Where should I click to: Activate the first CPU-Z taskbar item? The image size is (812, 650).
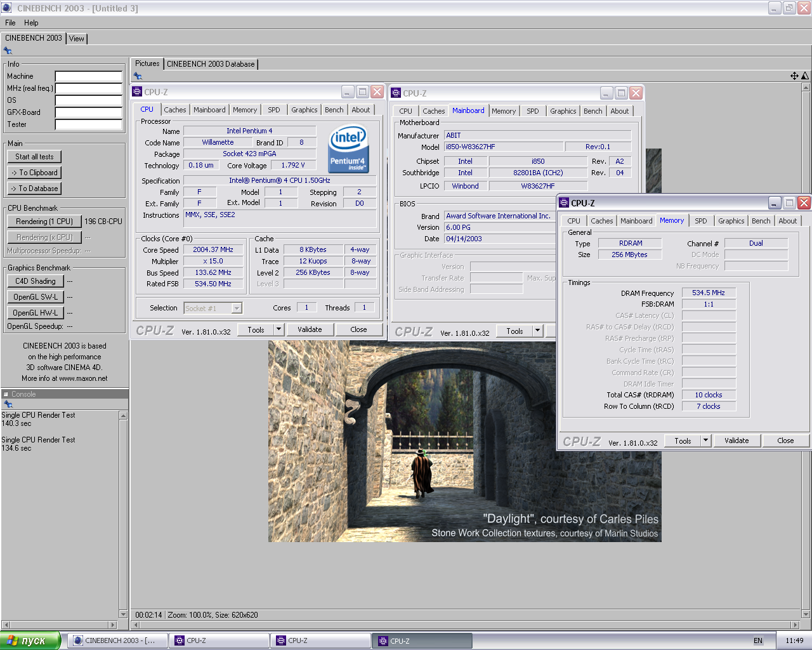point(219,640)
